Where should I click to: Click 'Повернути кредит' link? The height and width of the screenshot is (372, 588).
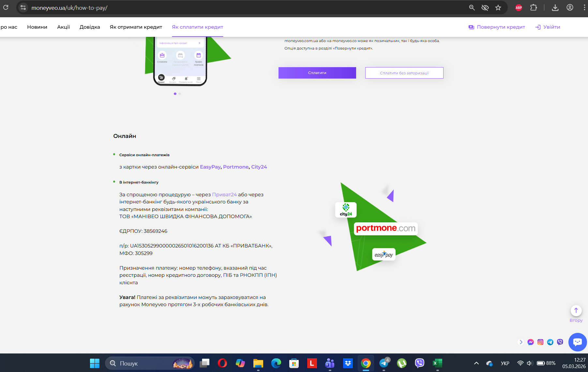click(x=497, y=27)
